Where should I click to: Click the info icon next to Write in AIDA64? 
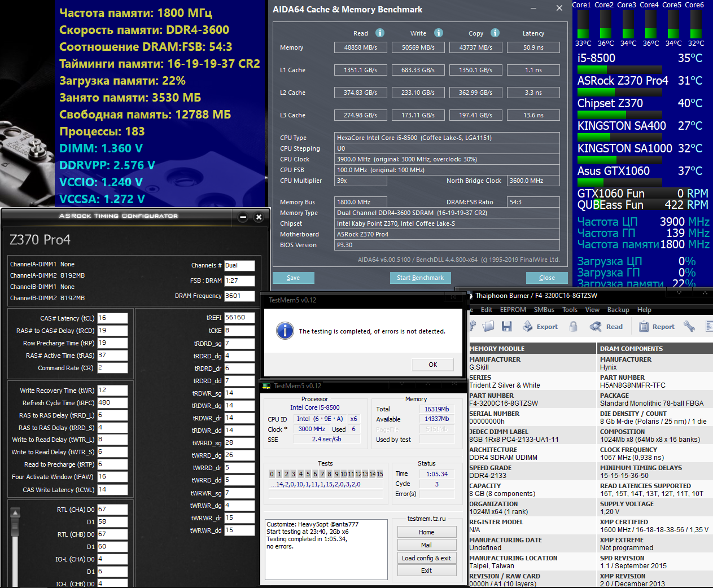tap(439, 33)
